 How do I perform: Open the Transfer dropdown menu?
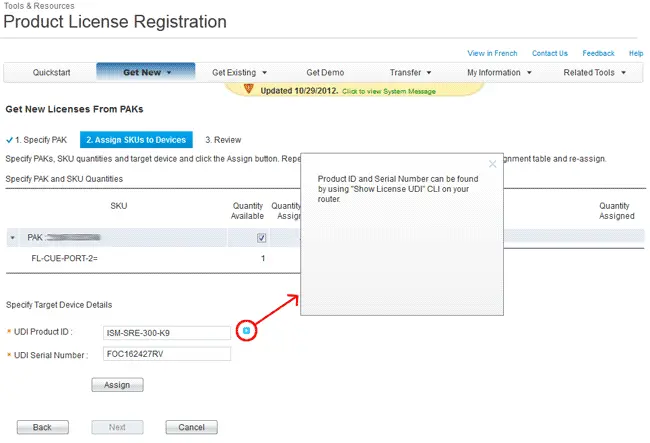(410, 73)
